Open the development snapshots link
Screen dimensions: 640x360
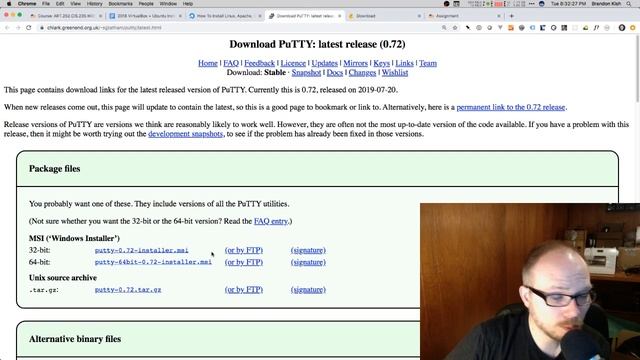185,134
